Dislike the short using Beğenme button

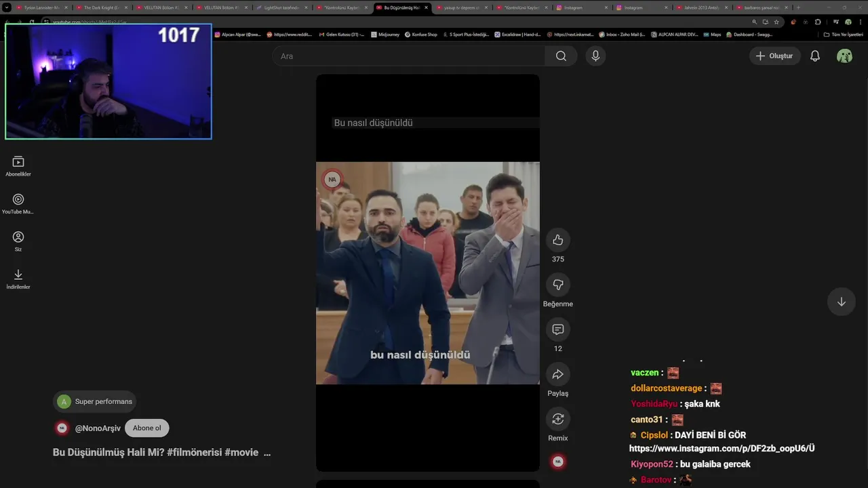point(557,285)
